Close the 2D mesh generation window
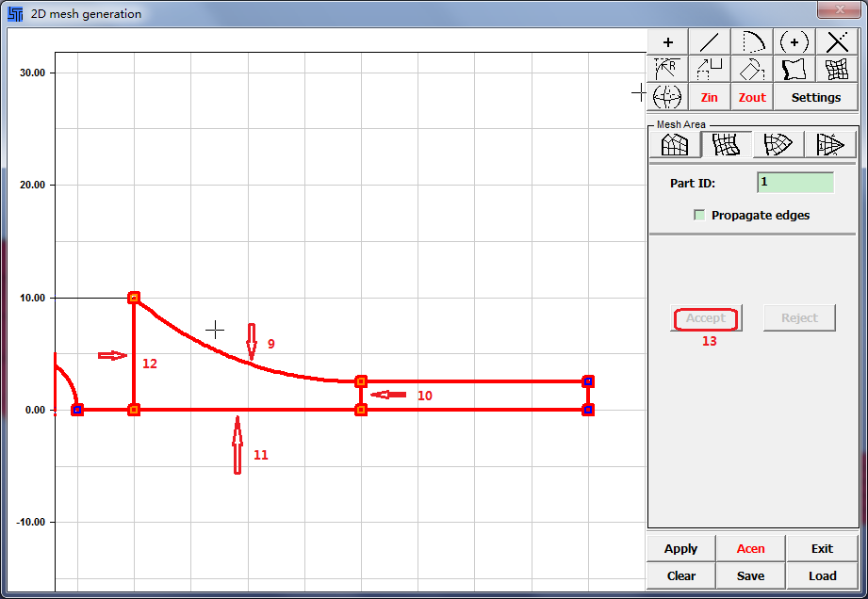Image resolution: width=868 pixels, height=599 pixels. (x=839, y=9)
